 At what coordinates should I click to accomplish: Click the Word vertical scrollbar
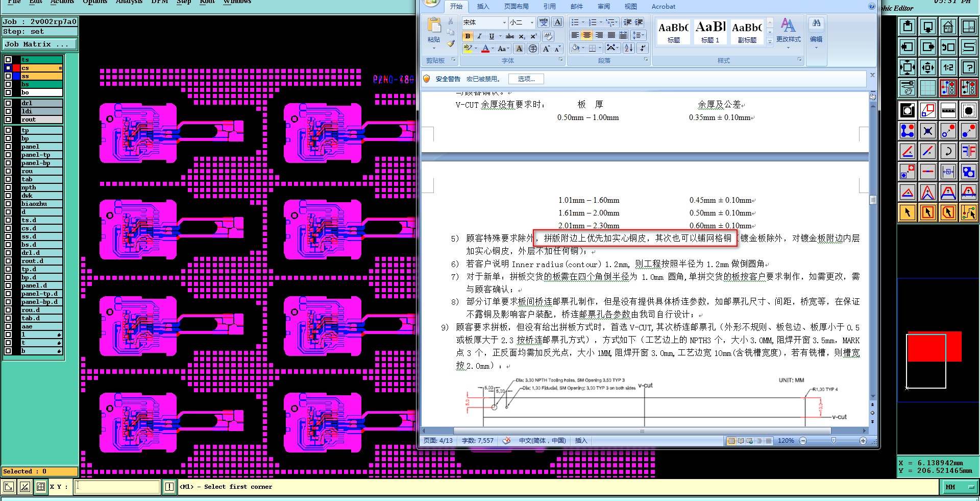(873, 250)
